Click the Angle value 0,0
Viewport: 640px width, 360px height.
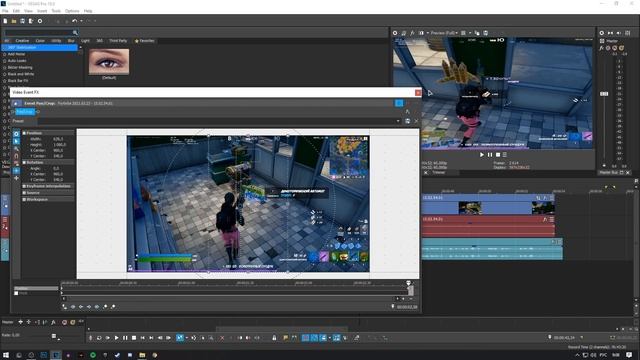coord(56,168)
